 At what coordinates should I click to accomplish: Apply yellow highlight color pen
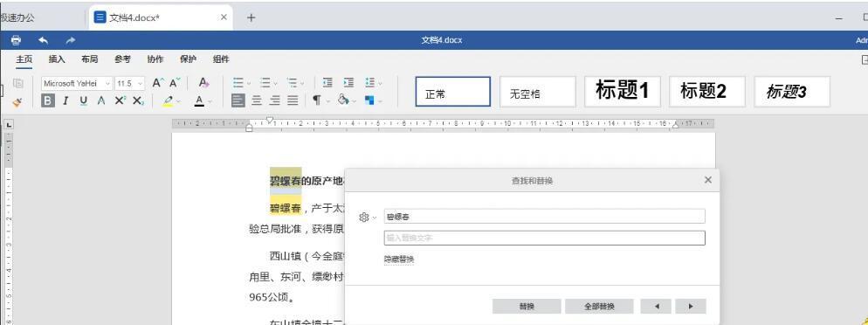point(169,101)
